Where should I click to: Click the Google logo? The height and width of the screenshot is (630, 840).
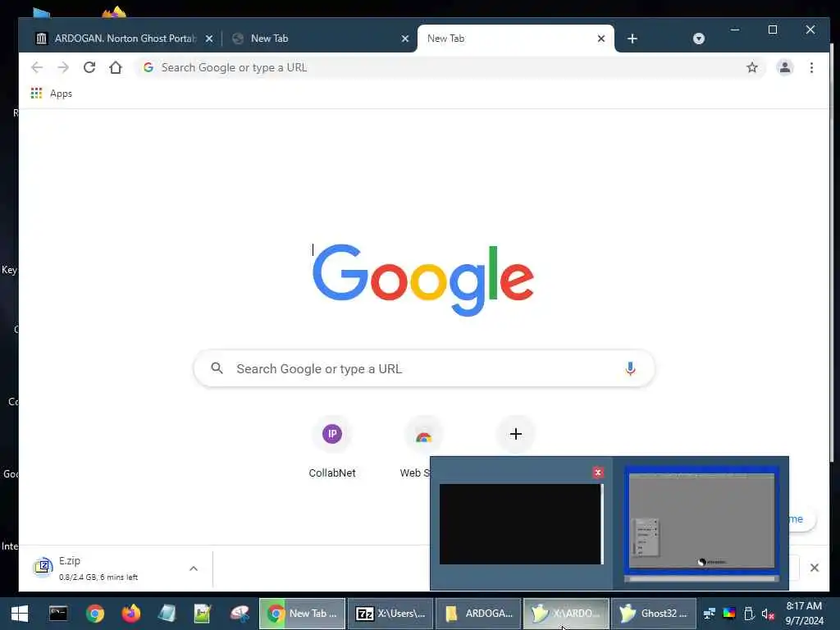click(x=423, y=280)
